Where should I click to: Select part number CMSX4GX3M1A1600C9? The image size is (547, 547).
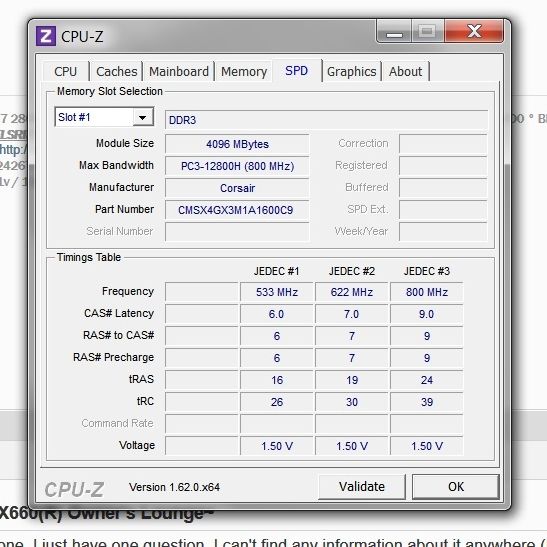tap(237, 210)
